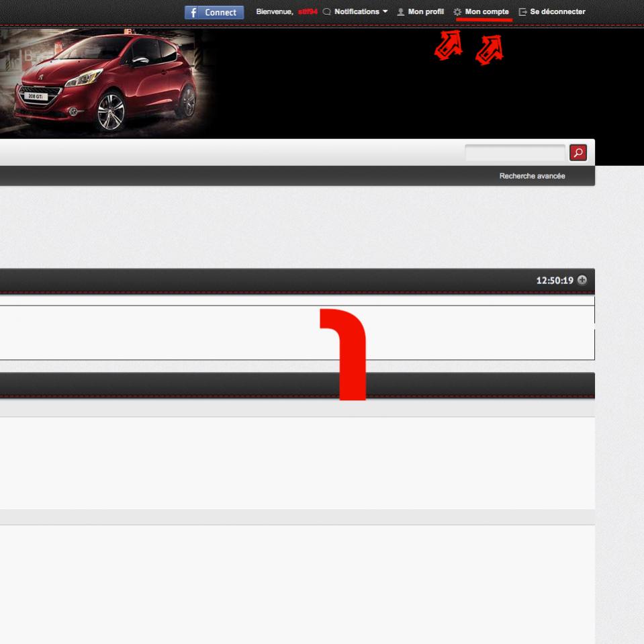Expand the section with the plus icon
This screenshot has height=644, width=644.
coord(582,280)
